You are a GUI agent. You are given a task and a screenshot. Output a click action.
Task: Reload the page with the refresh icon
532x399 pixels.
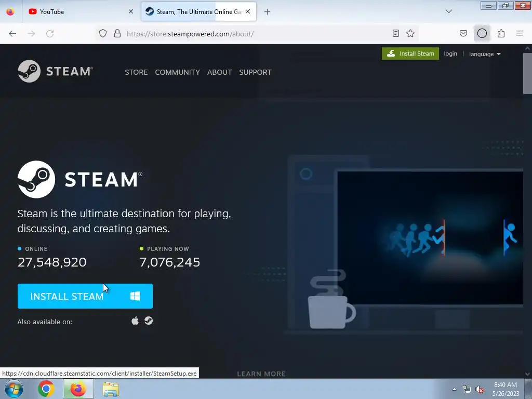click(50, 34)
